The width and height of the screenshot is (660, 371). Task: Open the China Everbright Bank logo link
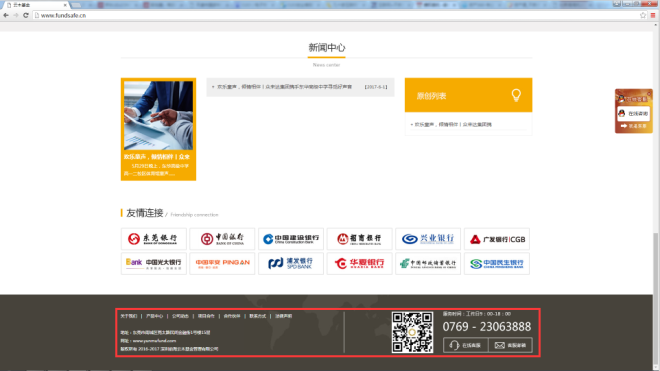(154, 264)
